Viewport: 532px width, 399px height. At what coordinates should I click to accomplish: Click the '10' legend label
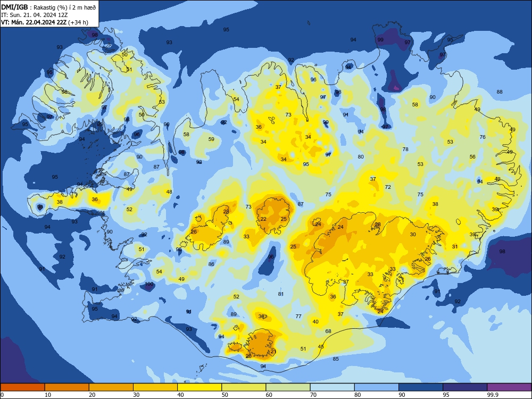[48, 395]
